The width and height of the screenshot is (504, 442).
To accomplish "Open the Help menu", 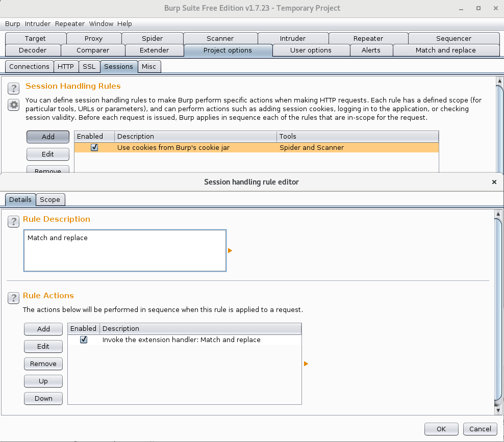I will pos(124,24).
